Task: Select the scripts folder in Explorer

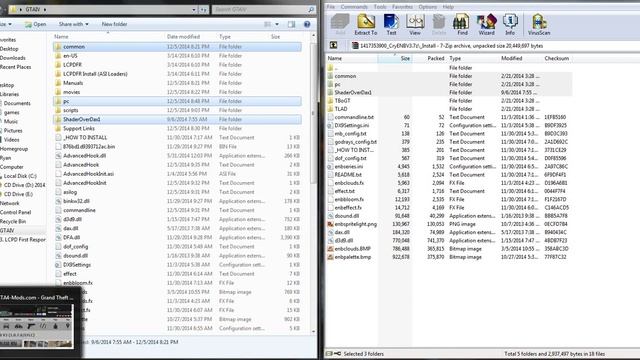Action: [71, 110]
